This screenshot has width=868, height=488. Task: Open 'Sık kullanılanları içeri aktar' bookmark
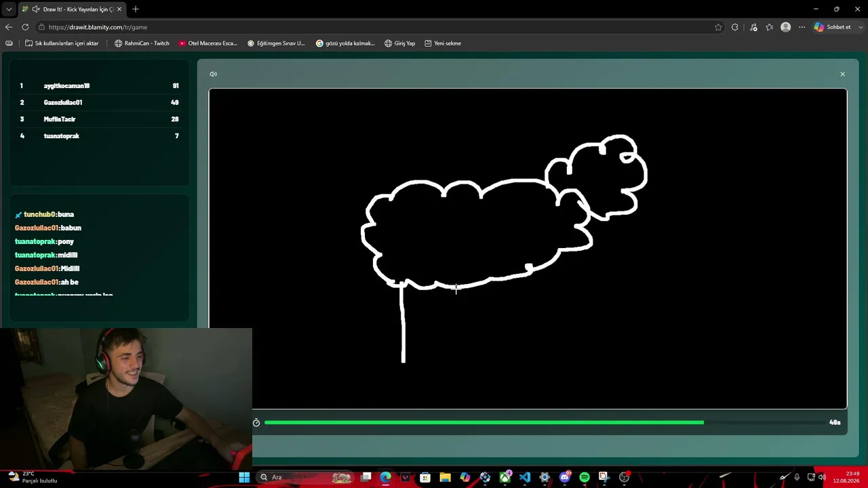click(62, 43)
